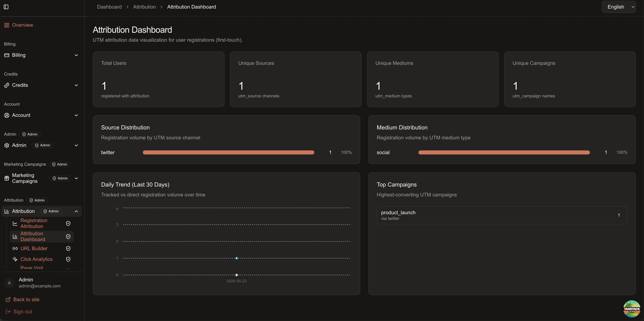Expand the Billing section chevron
This screenshot has height=321, width=644.
76,55
